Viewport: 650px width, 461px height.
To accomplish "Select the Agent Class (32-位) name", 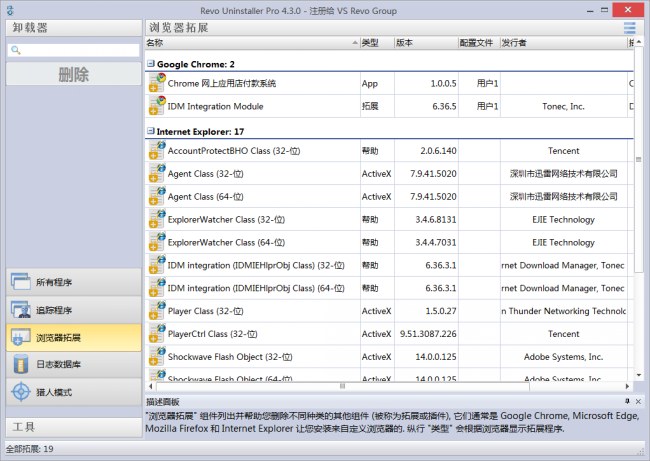I will pos(205,174).
